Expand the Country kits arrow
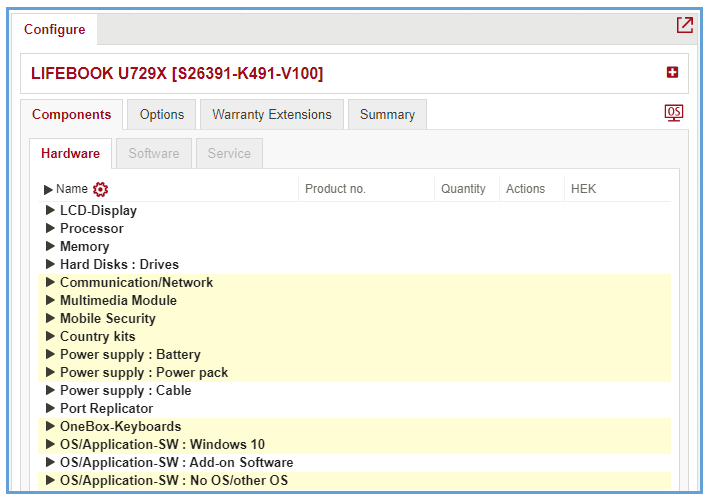This screenshot has height=498, width=708. tap(50, 336)
